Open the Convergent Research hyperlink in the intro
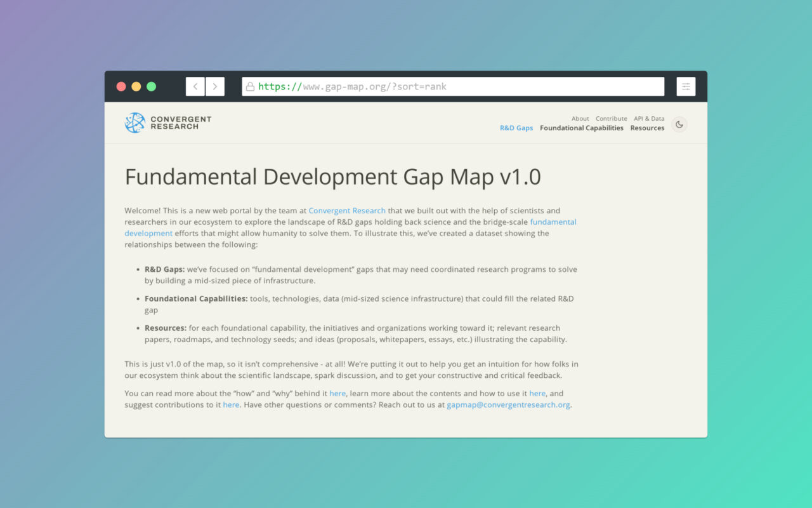The image size is (812, 508). pyautogui.click(x=347, y=210)
